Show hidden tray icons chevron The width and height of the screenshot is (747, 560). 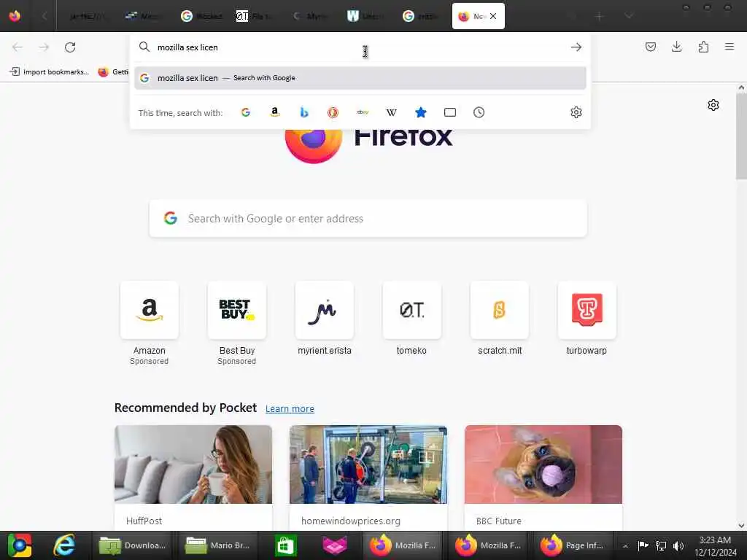point(625,545)
